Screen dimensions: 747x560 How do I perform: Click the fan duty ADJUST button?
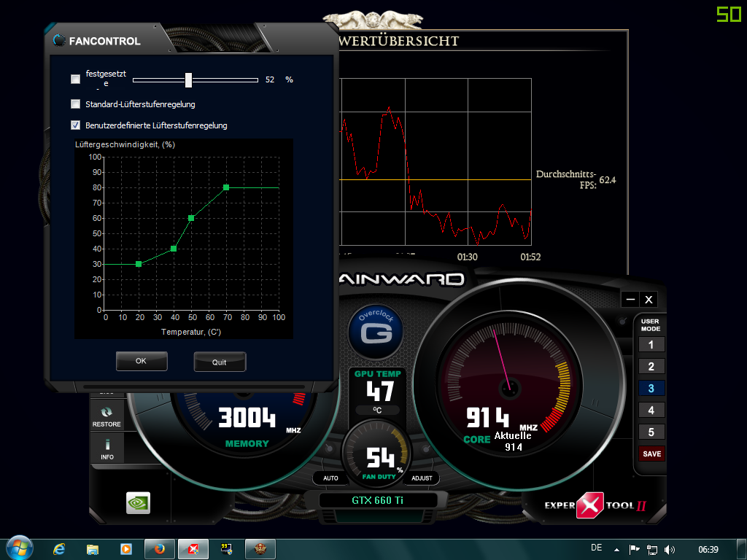[x=422, y=478]
